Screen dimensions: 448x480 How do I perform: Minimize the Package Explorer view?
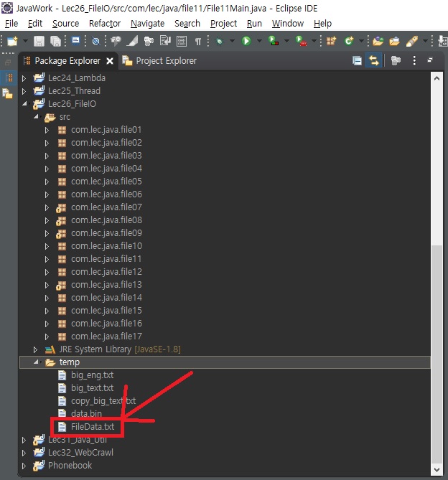(430, 60)
